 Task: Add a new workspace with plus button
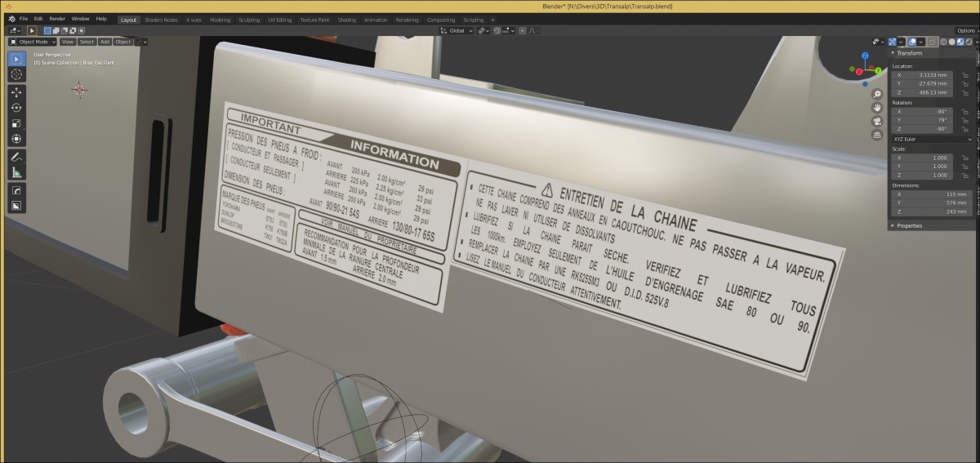point(492,20)
